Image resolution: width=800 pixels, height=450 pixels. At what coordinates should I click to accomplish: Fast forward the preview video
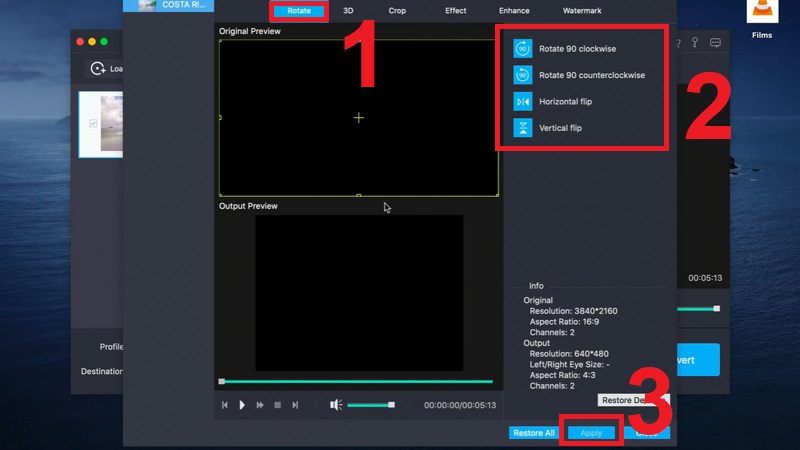point(260,405)
